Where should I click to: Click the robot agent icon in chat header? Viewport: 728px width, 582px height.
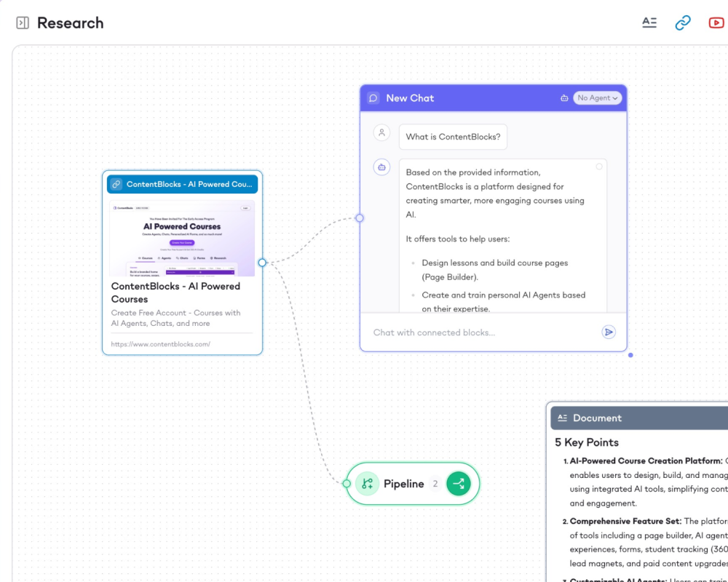564,98
